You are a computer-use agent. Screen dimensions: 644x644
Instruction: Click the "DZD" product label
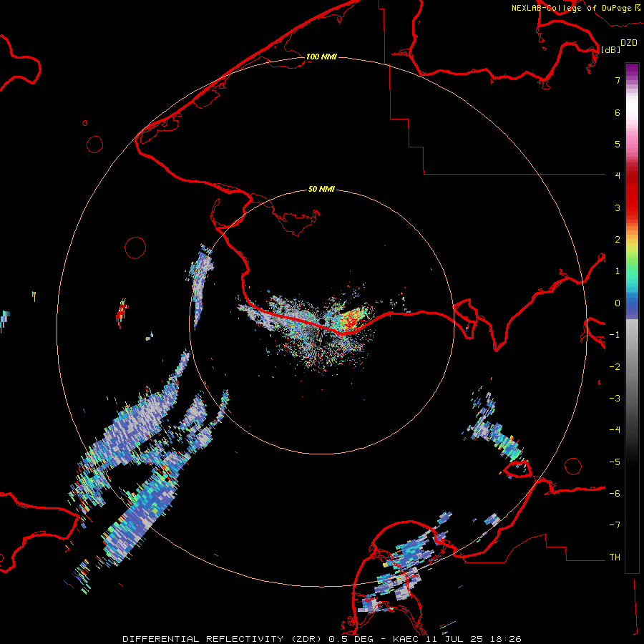629,43
